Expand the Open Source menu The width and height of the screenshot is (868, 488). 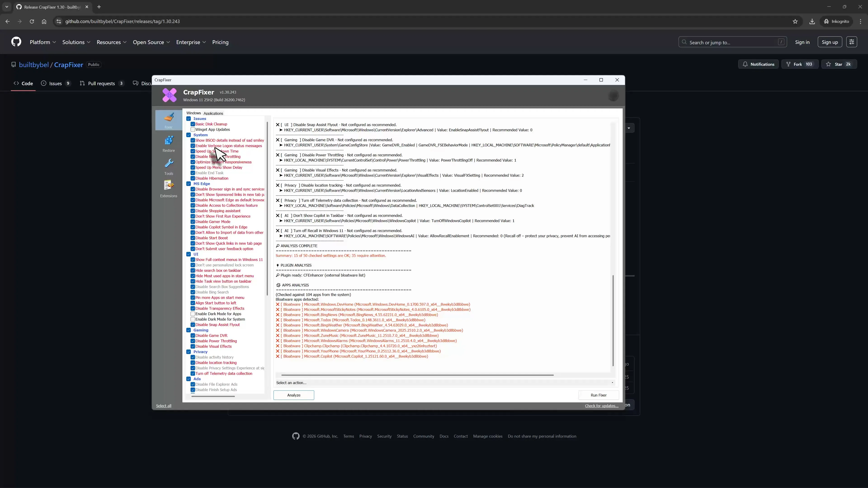coord(151,42)
